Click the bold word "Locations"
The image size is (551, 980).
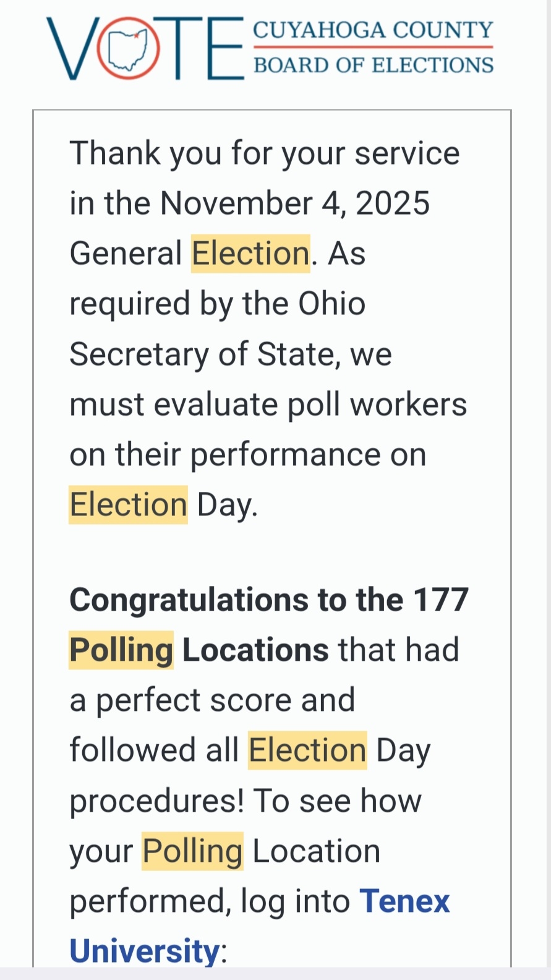point(255,650)
